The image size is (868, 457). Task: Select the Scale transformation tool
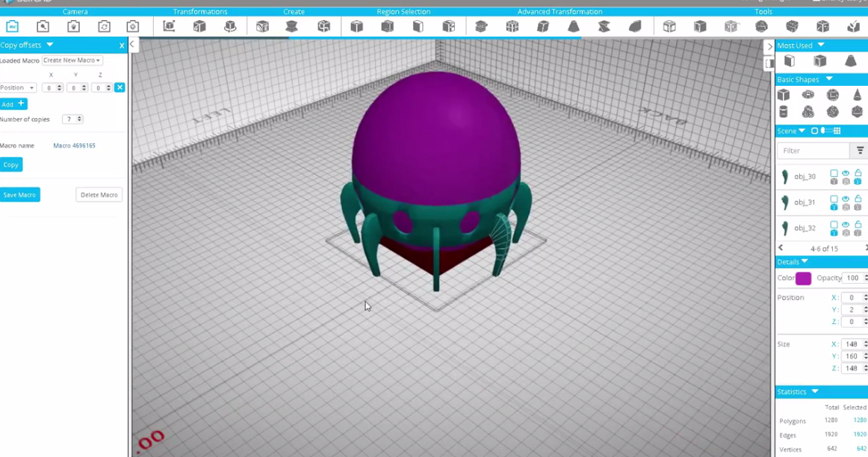199,26
